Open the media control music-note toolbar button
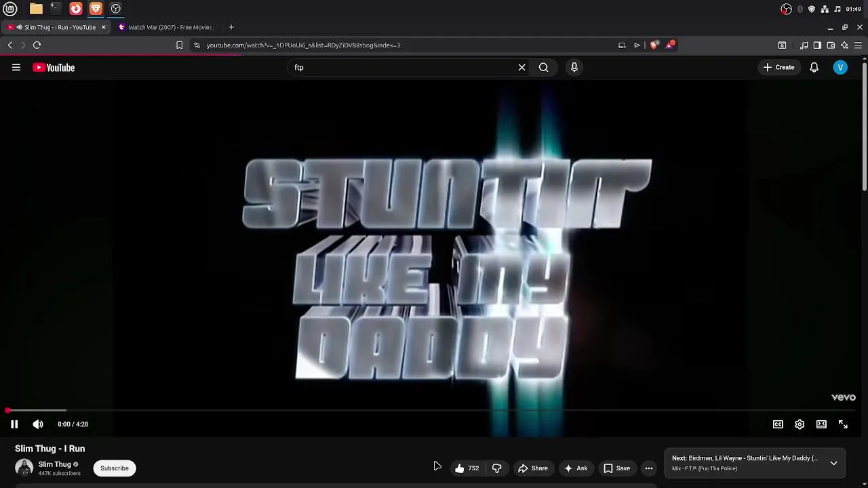 tap(804, 45)
